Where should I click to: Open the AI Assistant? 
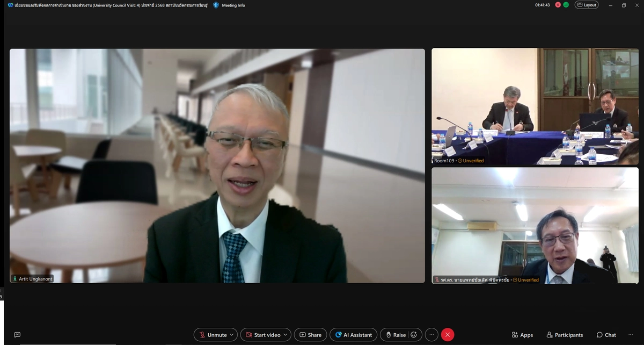(x=353, y=335)
